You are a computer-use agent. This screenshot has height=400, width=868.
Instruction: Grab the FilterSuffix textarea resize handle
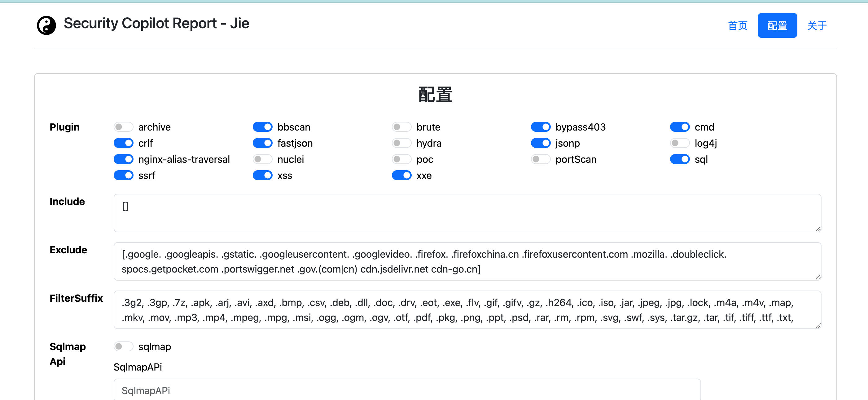[x=818, y=326]
